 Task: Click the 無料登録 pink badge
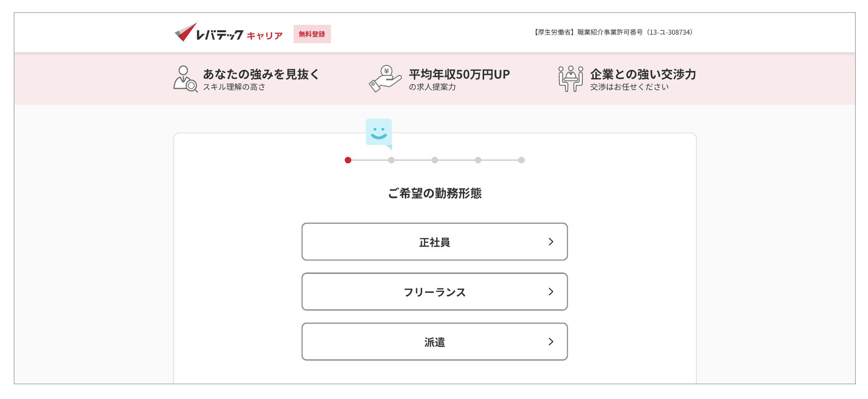(312, 34)
